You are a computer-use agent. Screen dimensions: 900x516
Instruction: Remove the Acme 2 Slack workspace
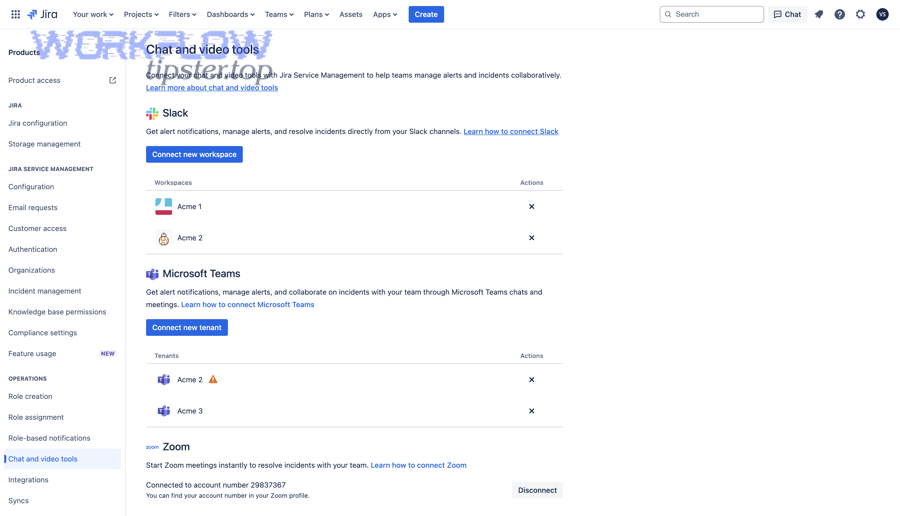532,238
